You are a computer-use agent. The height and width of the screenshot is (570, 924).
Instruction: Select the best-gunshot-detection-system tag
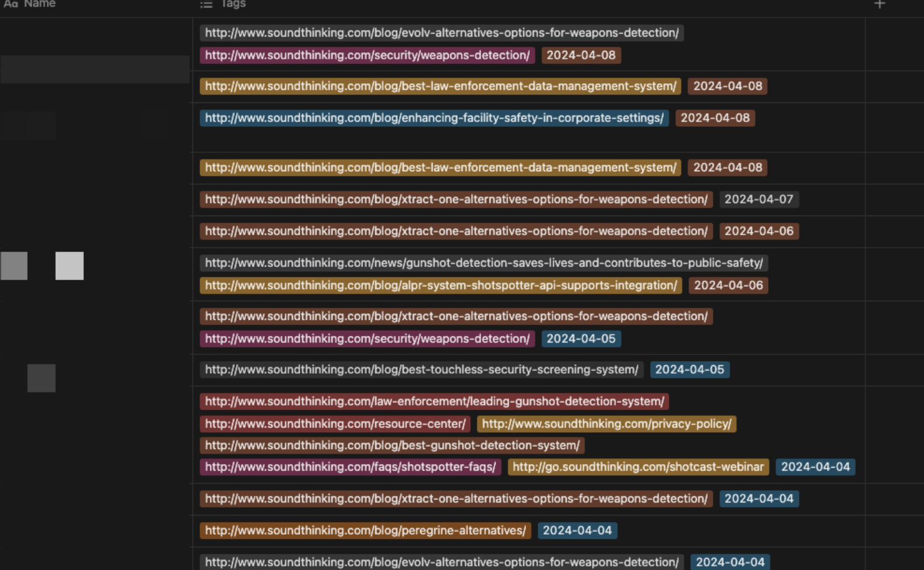392,445
